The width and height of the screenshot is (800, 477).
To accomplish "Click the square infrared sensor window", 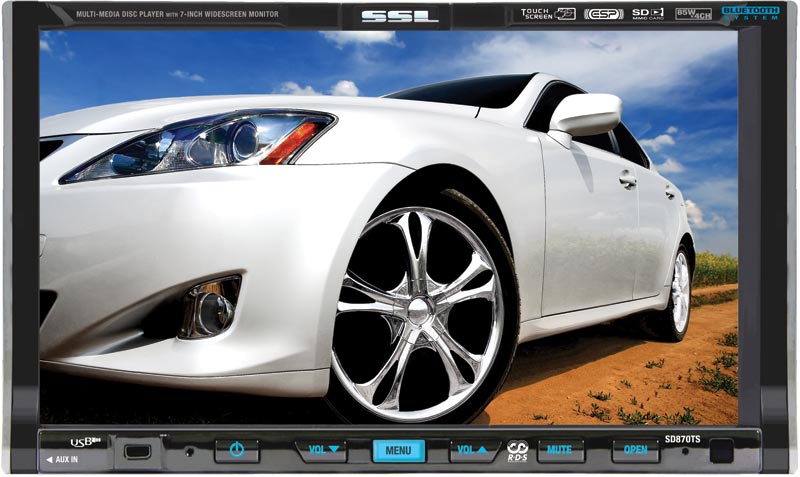I will tap(720, 452).
